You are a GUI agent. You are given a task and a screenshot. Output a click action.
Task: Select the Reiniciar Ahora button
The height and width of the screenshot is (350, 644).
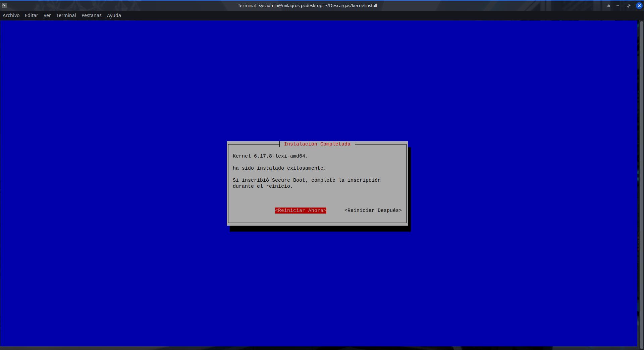301,210
